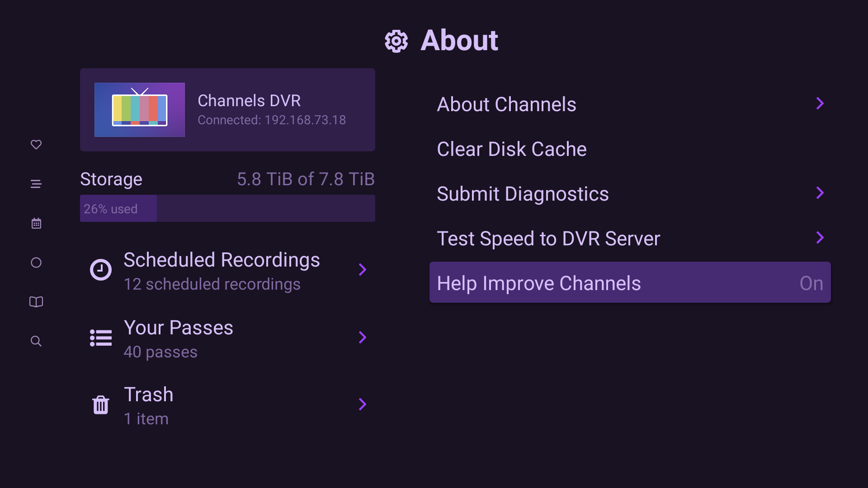Open Scheduled Recordings list chevron

pos(362,270)
